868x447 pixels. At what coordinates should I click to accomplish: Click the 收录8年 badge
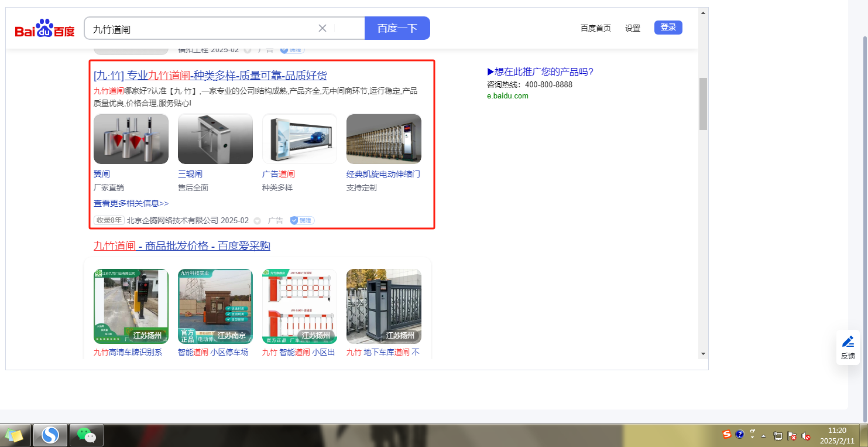tap(109, 220)
